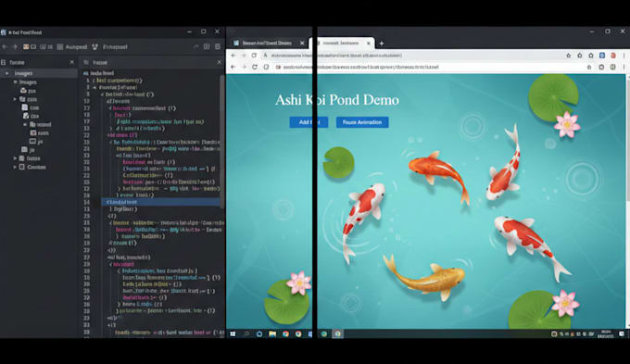This screenshot has width=630, height=364.
Task: Close the Tucate sidebar panel
Action: (x=72, y=62)
